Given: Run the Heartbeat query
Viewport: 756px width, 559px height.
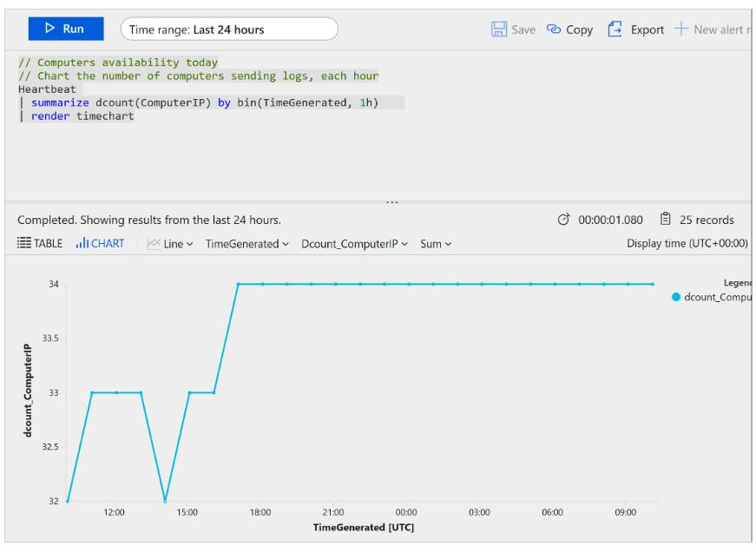Looking at the screenshot, I should [66, 29].
